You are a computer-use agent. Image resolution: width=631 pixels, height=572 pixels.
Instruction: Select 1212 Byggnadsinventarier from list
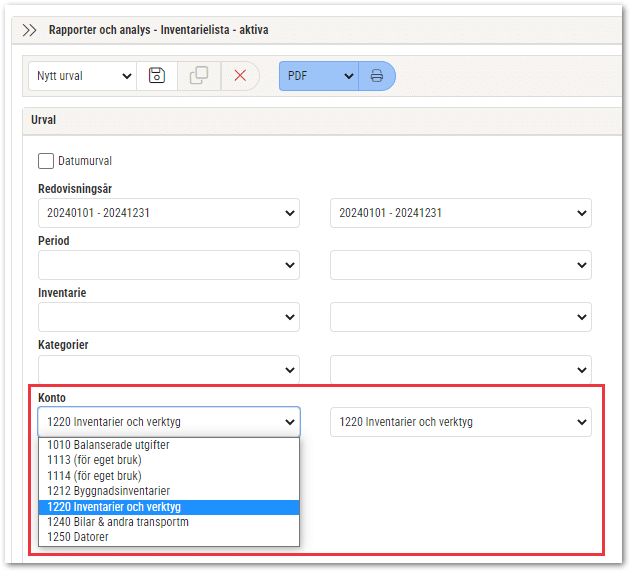[169, 491]
